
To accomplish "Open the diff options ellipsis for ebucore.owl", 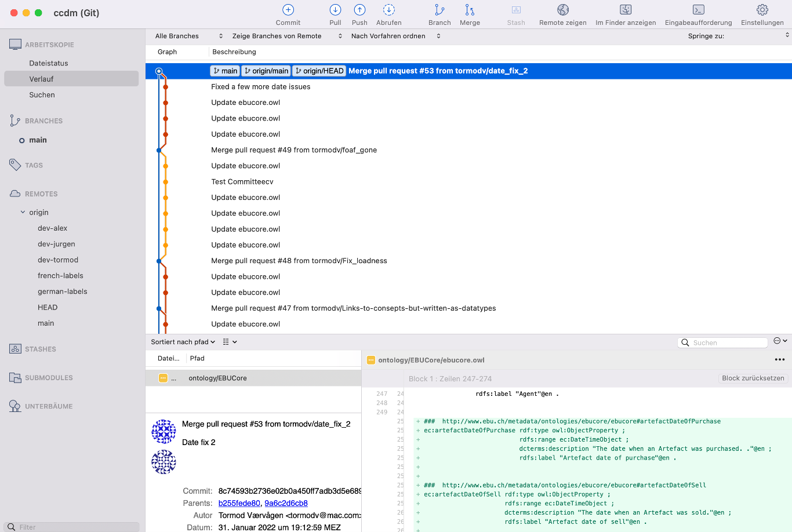I will (x=780, y=360).
